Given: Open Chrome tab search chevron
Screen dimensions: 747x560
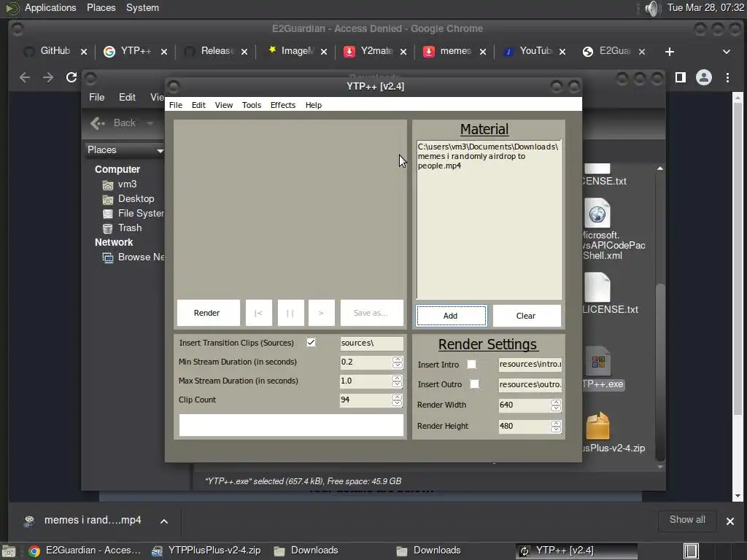Looking at the screenshot, I should pos(727,52).
